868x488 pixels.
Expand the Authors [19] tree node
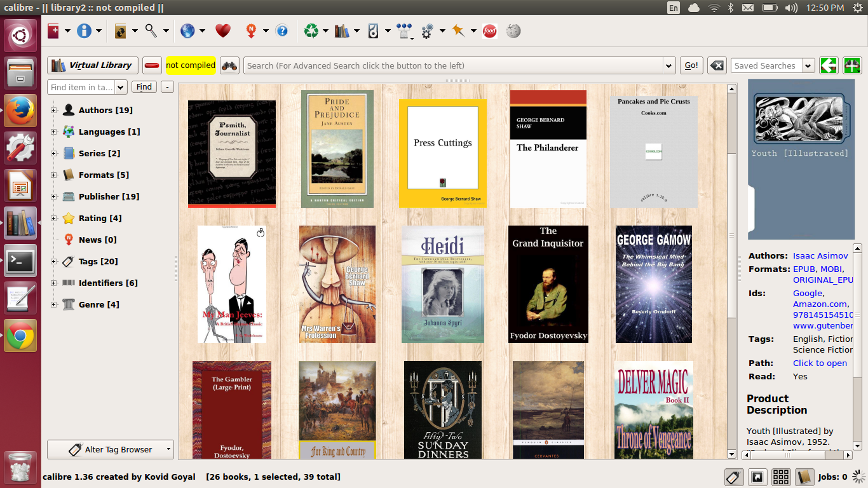click(x=54, y=111)
